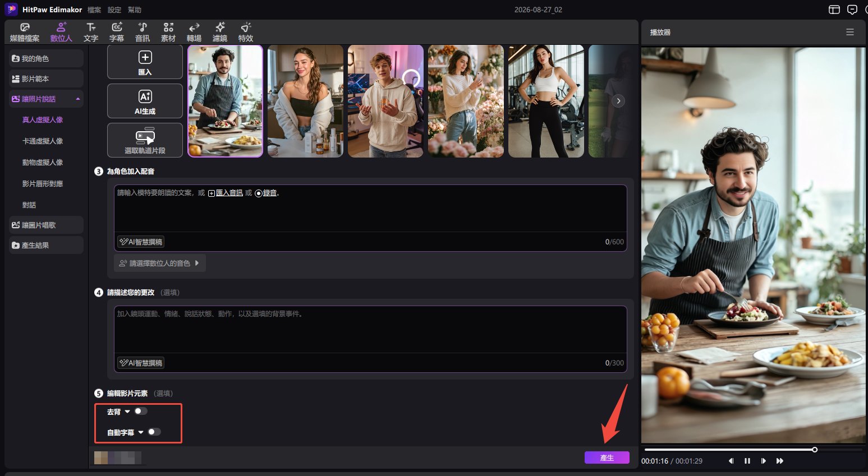868x476 pixels.
Task: Step back one frame in player
Action: (x=731, y=461)
